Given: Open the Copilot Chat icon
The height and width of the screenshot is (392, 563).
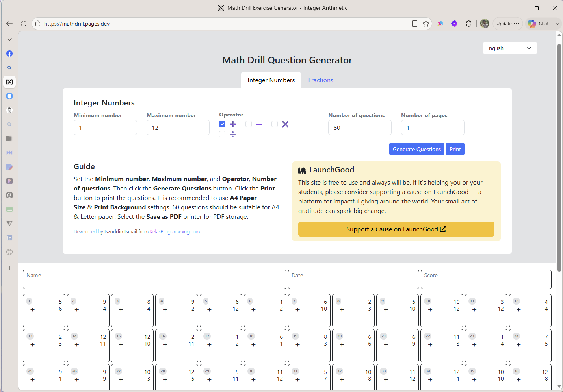Looking at the screenshot, I should click(x=532, y=24).
